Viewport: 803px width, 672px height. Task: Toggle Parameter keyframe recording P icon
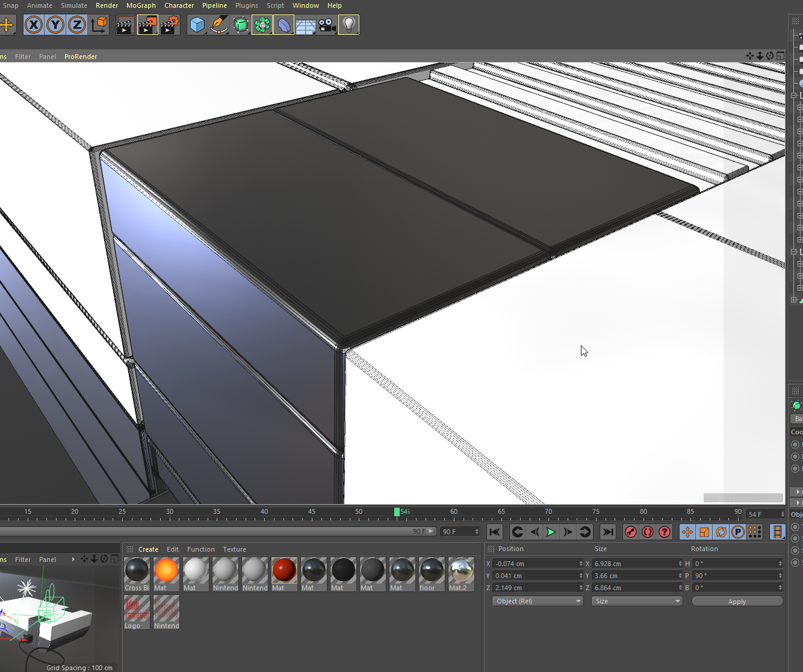point(738,532)
